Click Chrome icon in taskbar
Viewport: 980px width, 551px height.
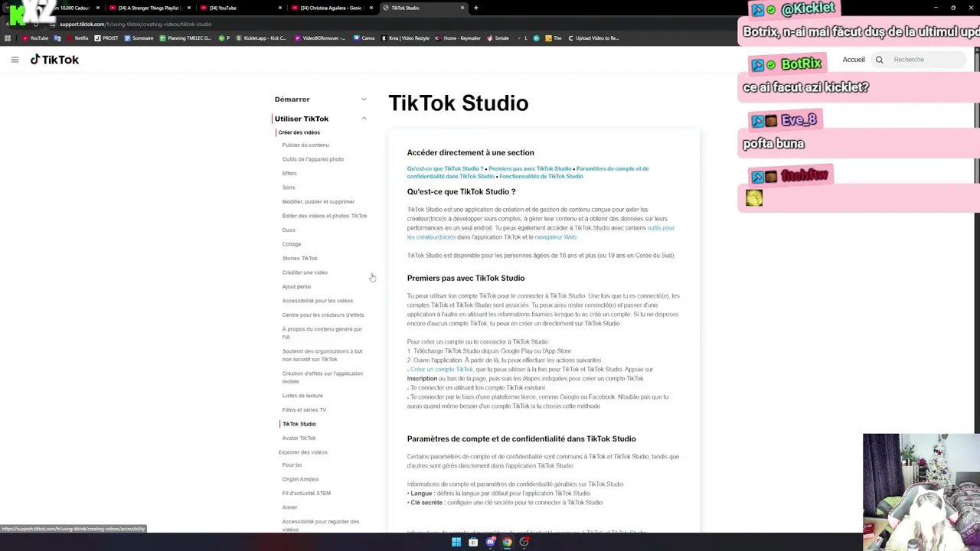(507, 542)
